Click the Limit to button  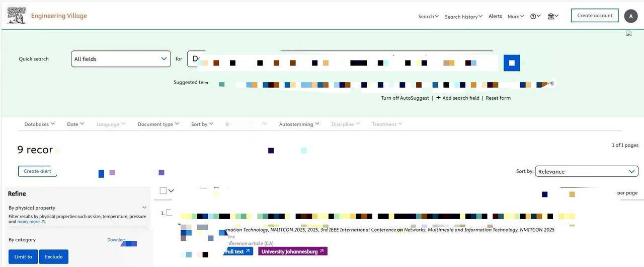pos(23,257)
